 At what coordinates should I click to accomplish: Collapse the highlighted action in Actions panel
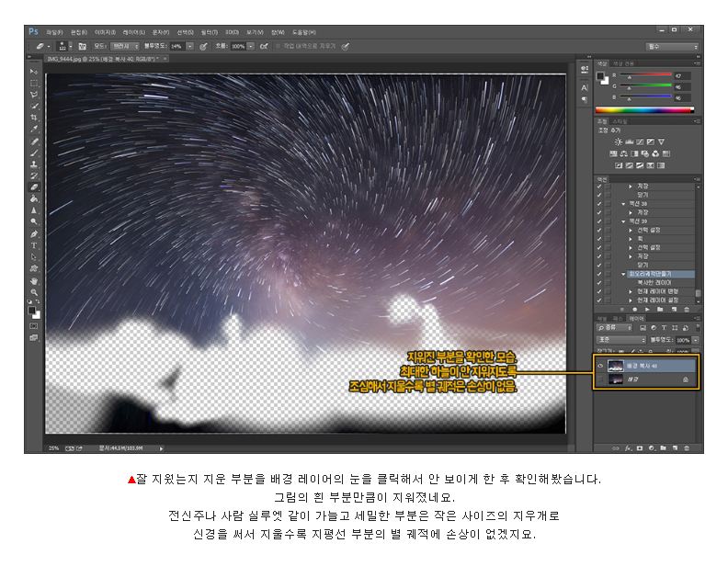[x=623, y=274]
